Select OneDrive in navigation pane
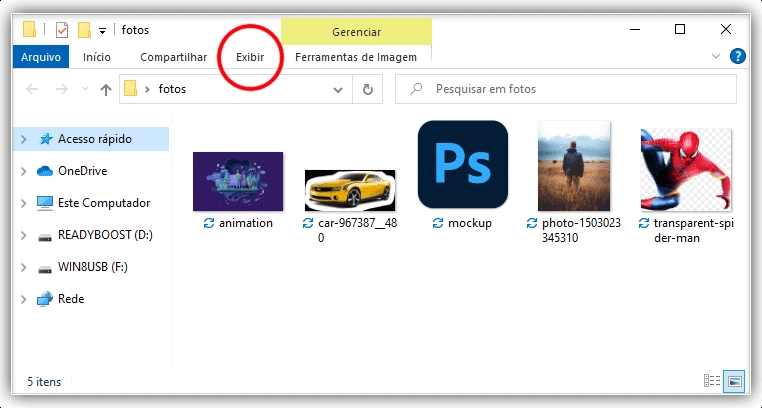 [83, 171]
